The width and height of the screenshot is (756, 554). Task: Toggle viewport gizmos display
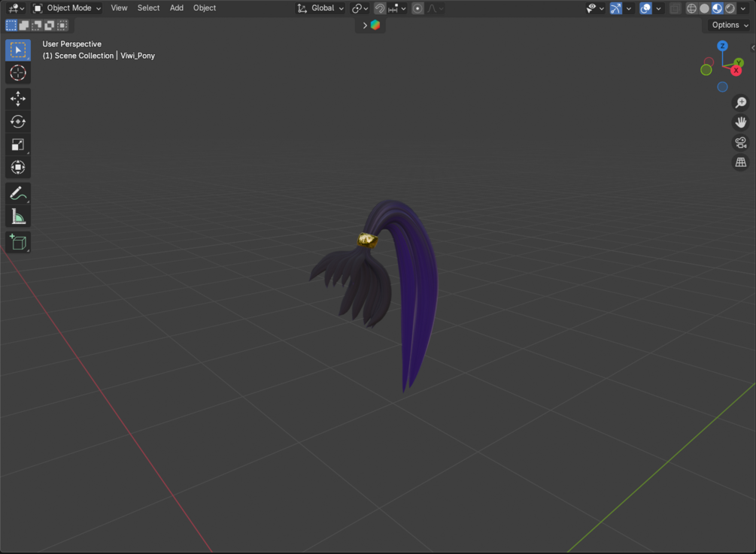[615, 8]
